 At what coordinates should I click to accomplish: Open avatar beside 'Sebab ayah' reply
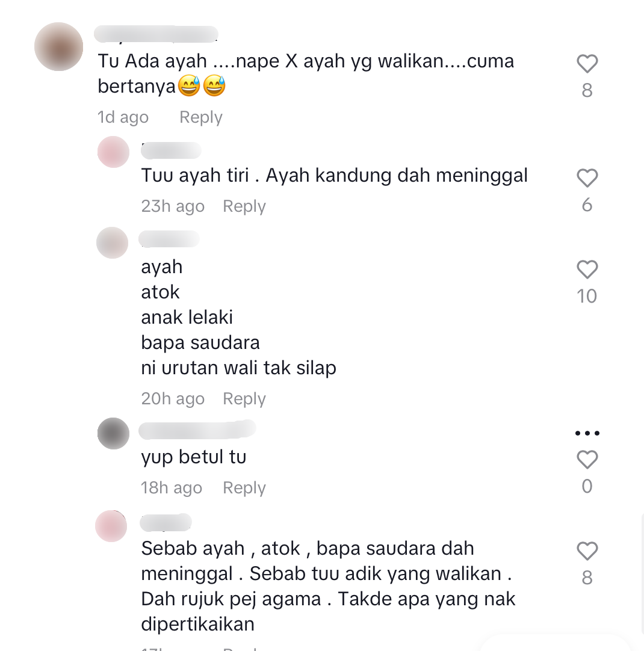point(111,526)
